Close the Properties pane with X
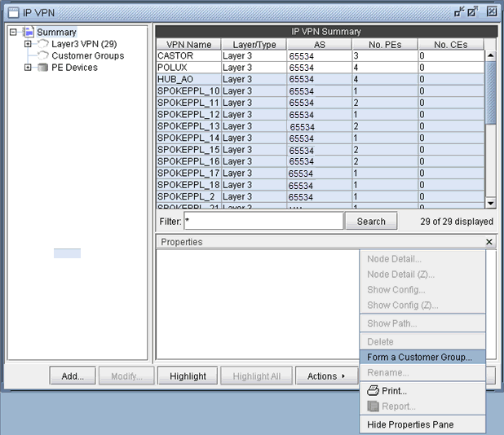This screenshot has width=504, height=435. [x=489, y=242]
